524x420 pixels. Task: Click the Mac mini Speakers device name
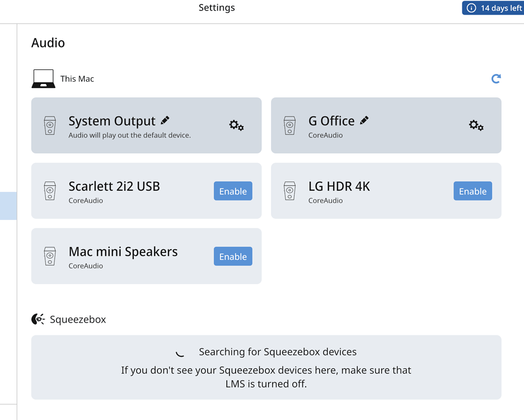coord(123,252)
